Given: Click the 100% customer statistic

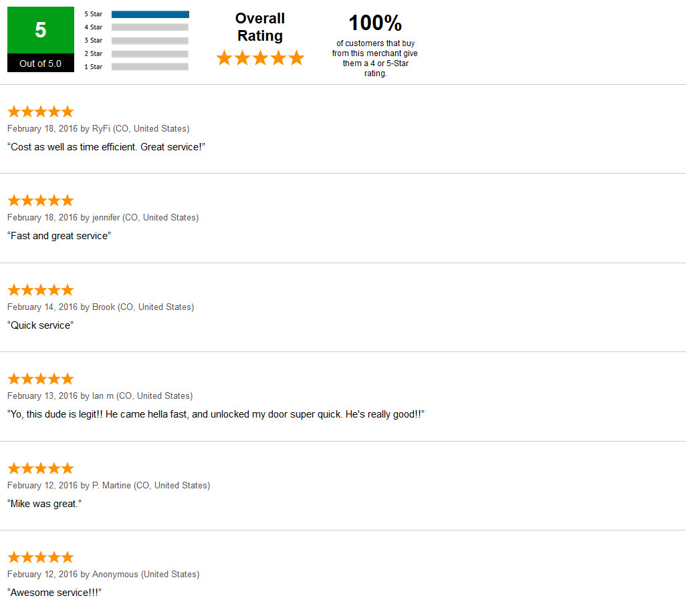Looking at the screenshot, I should coord(375,23).
